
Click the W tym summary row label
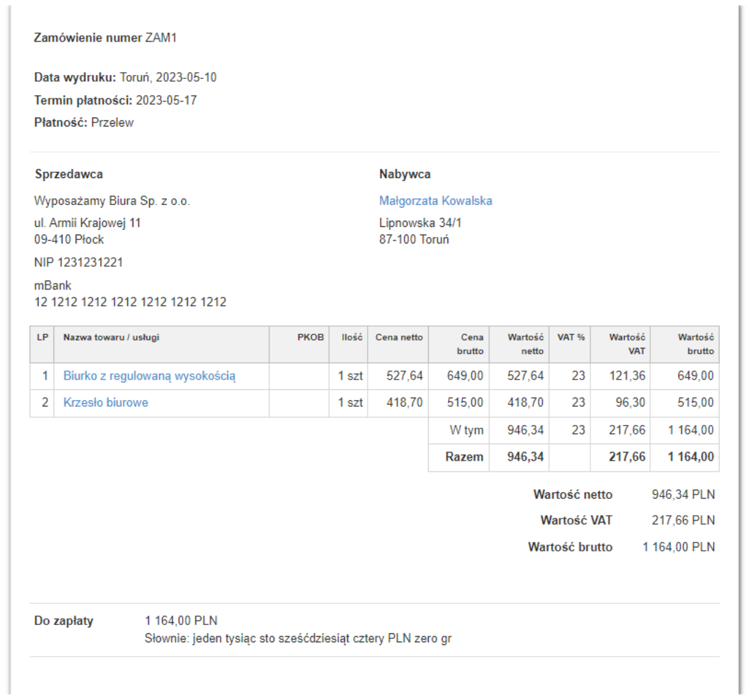(x=467, y=430)
